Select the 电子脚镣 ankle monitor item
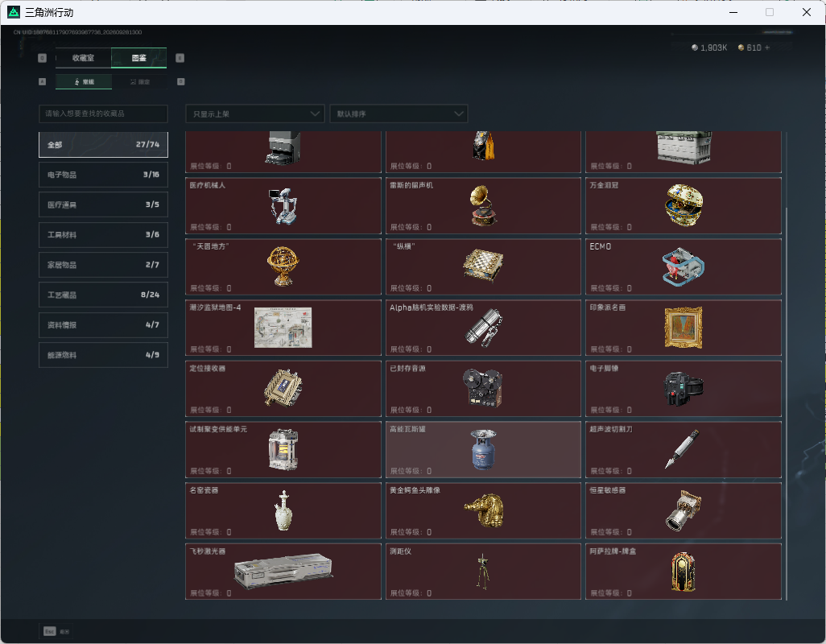 684,389
